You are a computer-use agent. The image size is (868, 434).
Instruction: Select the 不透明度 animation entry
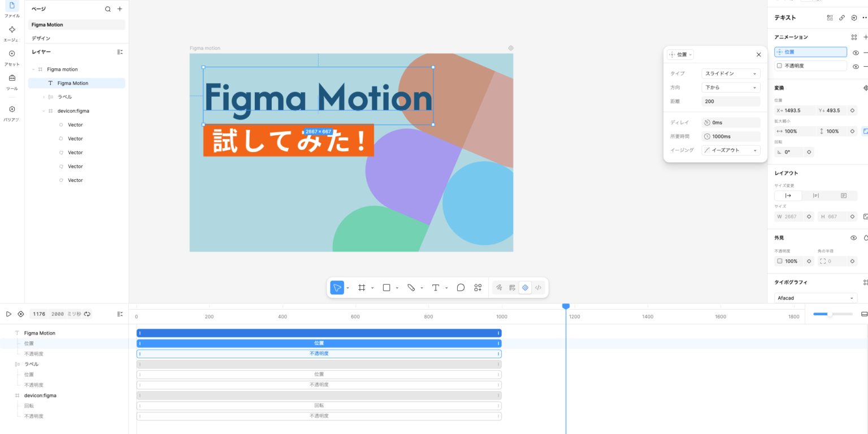click(x=810, y=66)
